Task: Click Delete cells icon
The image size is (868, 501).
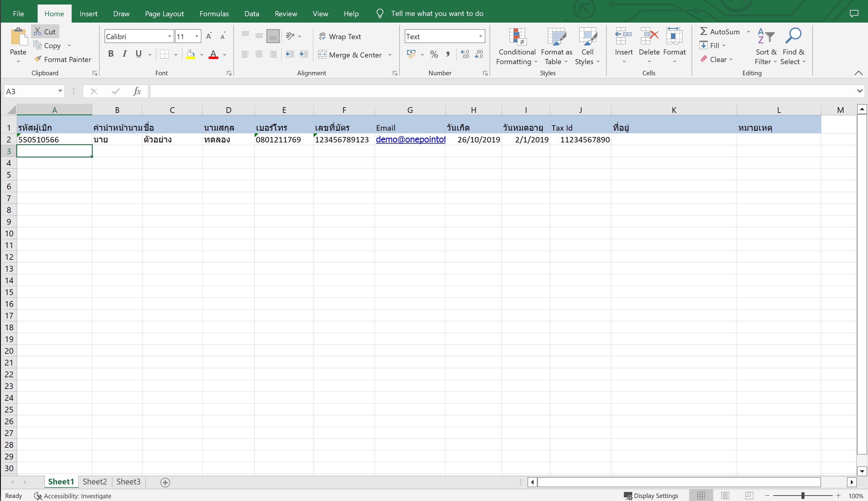Action: point(649,36)
